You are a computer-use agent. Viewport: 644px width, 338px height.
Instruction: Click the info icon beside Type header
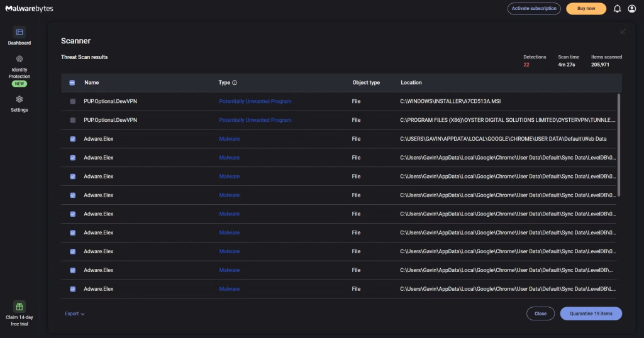click(x=235, y=83)
